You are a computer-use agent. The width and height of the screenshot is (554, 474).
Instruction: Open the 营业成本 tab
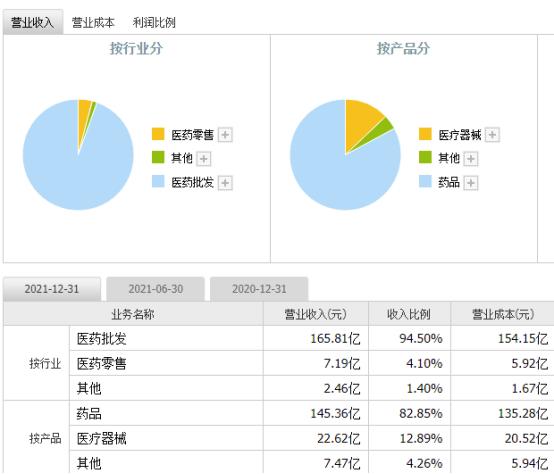pyautogui.click(x=93, y=23)
